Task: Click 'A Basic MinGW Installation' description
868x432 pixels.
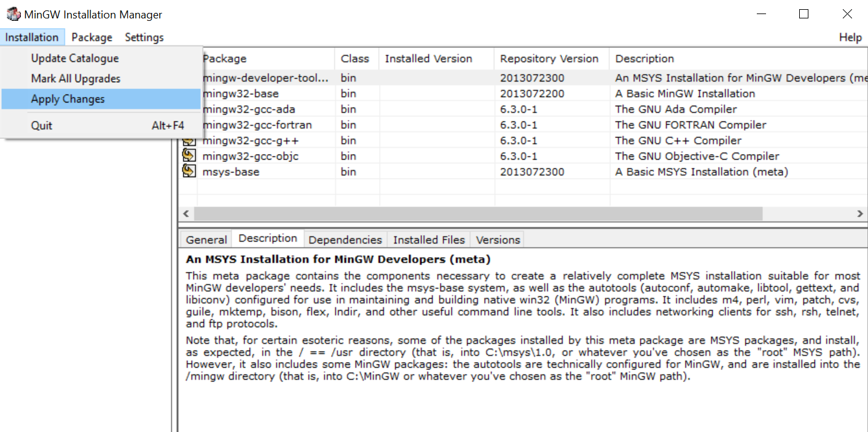Action: 685,93
